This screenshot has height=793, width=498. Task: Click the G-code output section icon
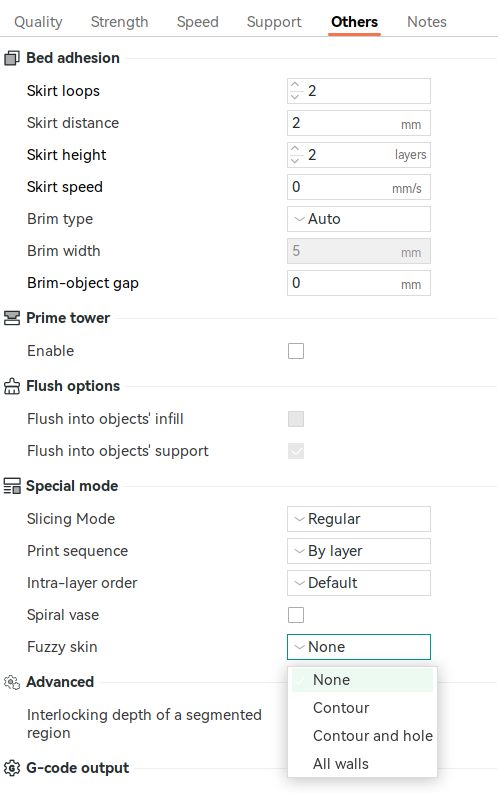coord(12,768)
